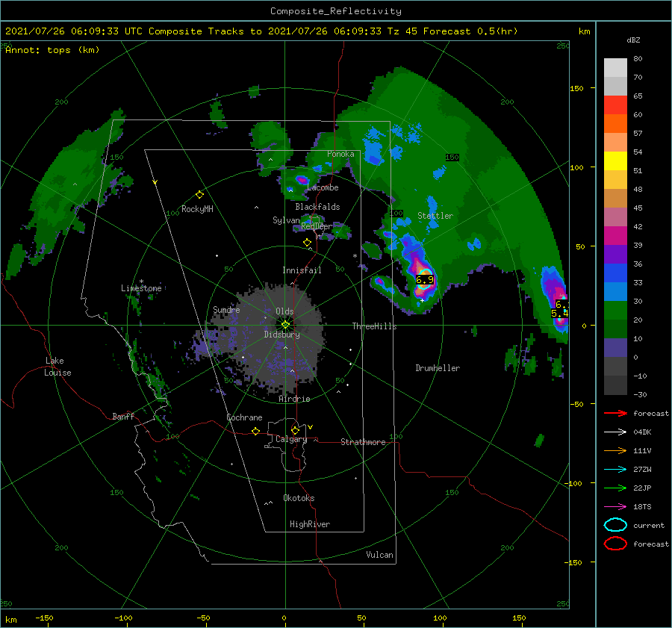The width and height of the screenshot is (672, 628).
Task: Click the Sundre map label
Action: (226, 310)
